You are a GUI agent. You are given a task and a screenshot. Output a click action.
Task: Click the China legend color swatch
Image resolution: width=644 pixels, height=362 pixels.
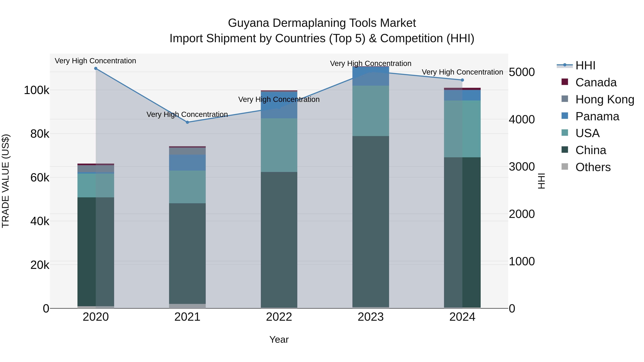pyautogui.click(x=565, y=150)
